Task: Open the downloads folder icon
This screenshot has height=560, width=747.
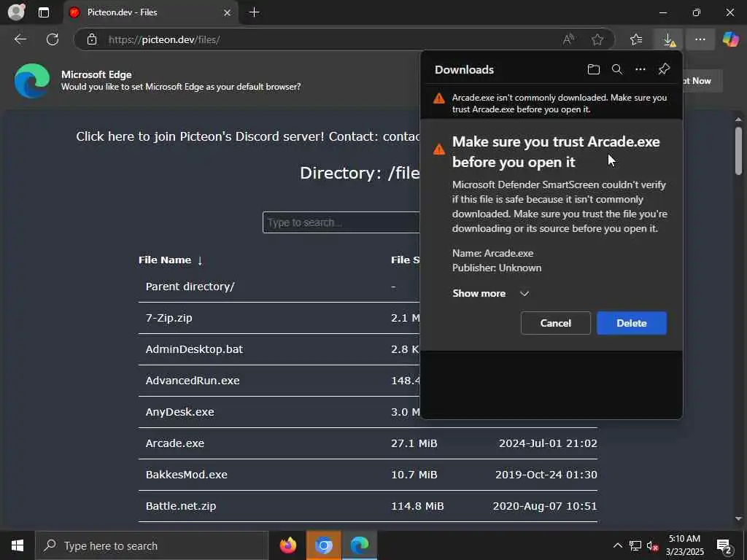Action: pyautogui.click(x=593, y=69)
